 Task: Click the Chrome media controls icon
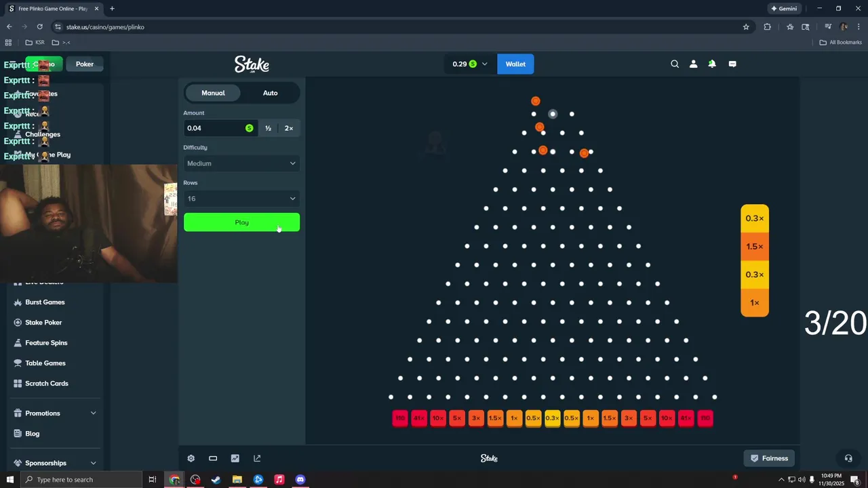point(827,26)
